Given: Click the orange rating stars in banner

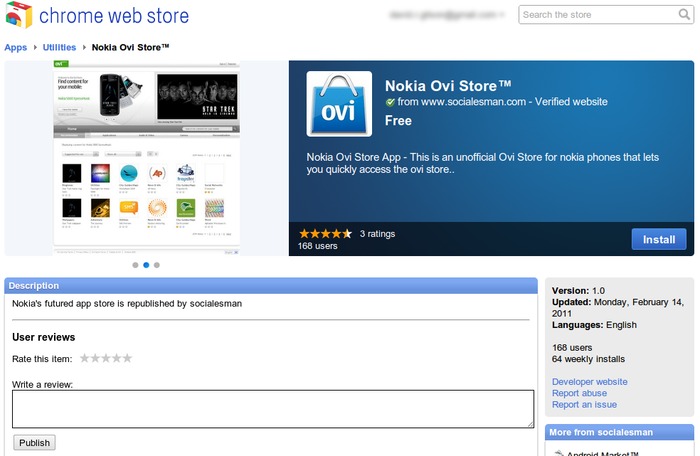Looking at the screenshot, I should [x=324, y=233].
